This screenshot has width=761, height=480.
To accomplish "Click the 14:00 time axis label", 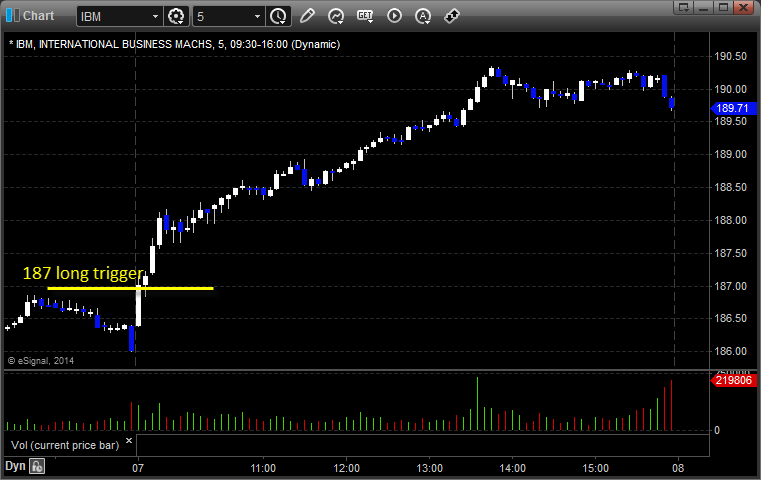I will (513, 468).
